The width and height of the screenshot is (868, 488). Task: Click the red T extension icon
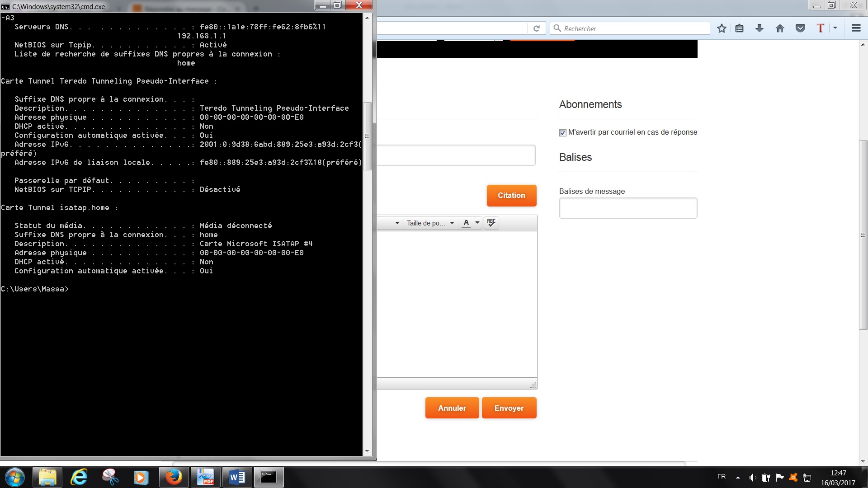821,28
